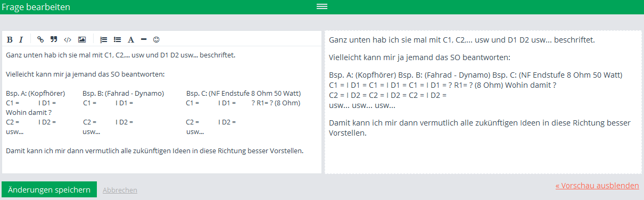Screen dimensions: 644x200
Task: Open the heading/font size A tool
Action: (x=131, y=39)
